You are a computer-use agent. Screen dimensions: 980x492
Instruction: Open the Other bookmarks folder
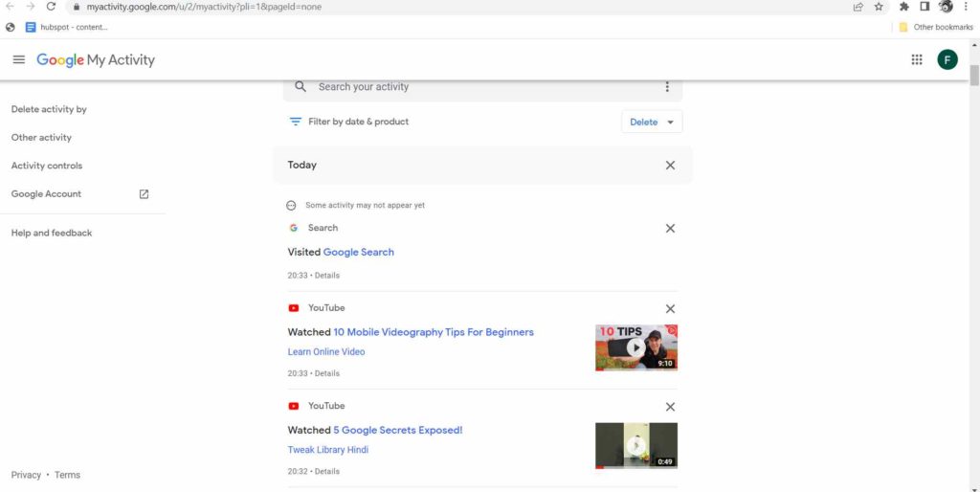click(x=936, y=27)
